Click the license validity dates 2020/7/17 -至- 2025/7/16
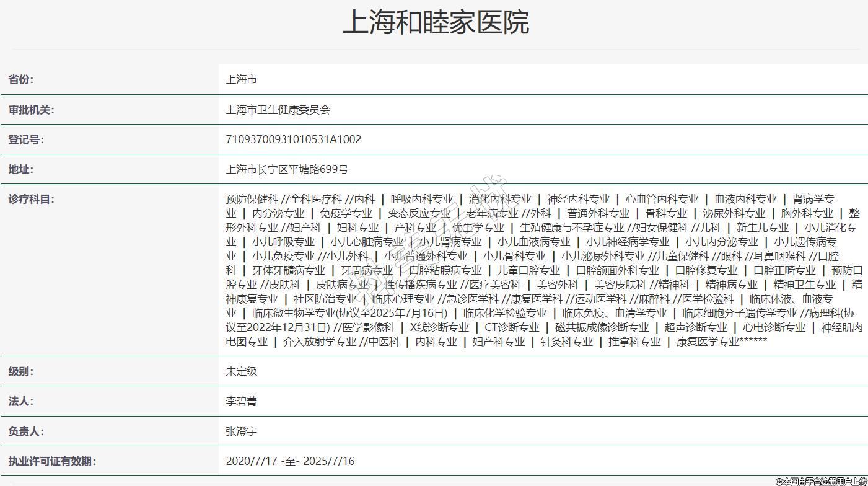This screenshot has height=486, width=868. coord(290,461)
